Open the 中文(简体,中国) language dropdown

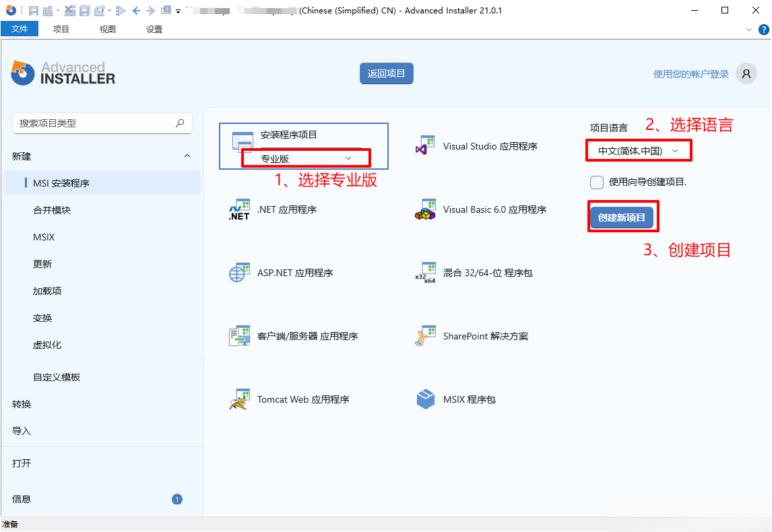639,151
